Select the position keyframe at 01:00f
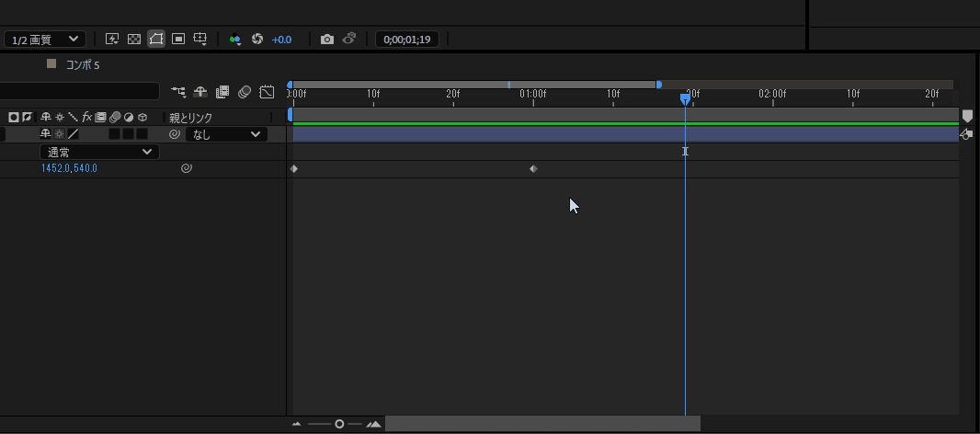Screen dimensions: 980x434 [533, 168]
